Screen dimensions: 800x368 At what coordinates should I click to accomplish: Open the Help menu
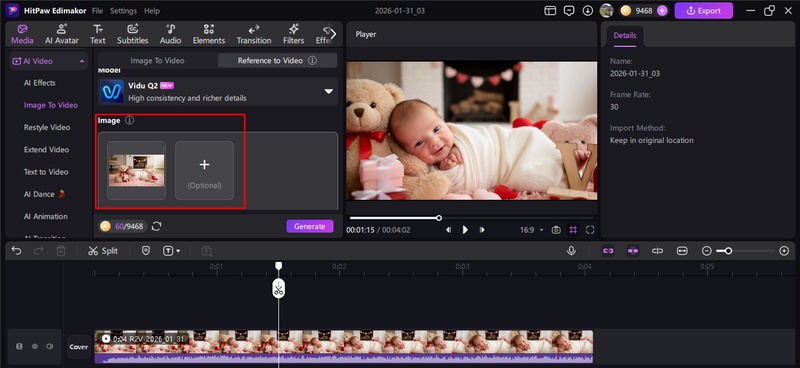pyautogui.click(x=152, y=11)
